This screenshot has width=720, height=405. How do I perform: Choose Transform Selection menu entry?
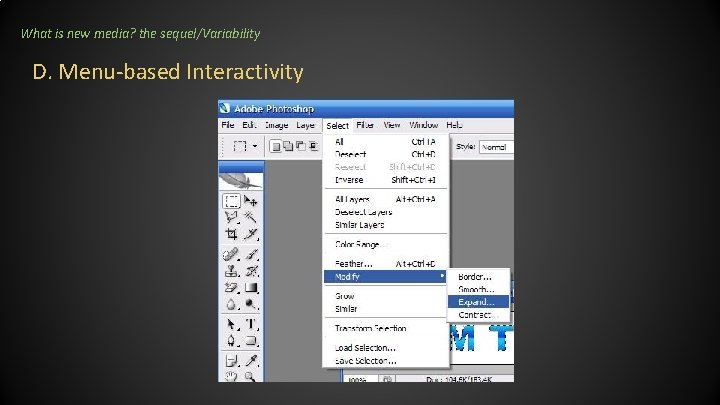tap(385, 328)
